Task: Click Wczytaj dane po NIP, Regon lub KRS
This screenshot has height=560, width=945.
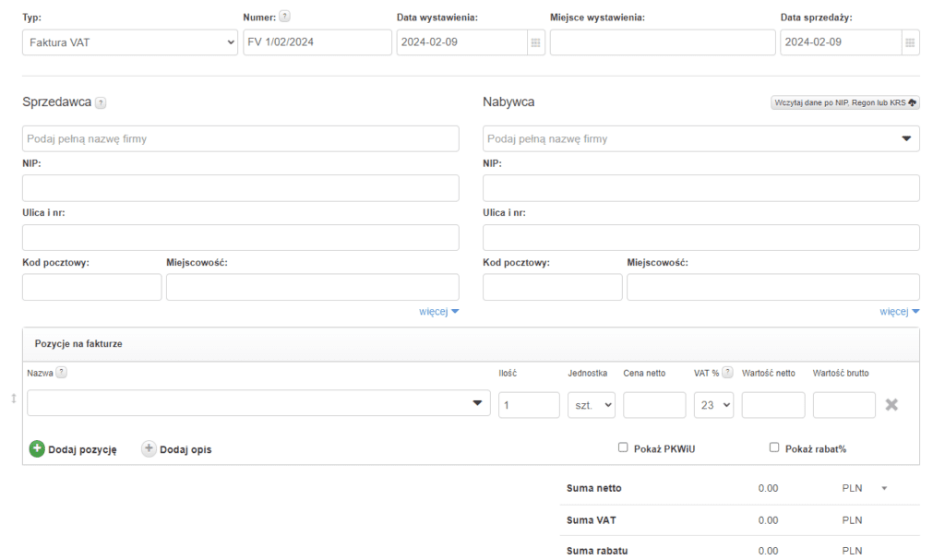Action: point(844,102)
